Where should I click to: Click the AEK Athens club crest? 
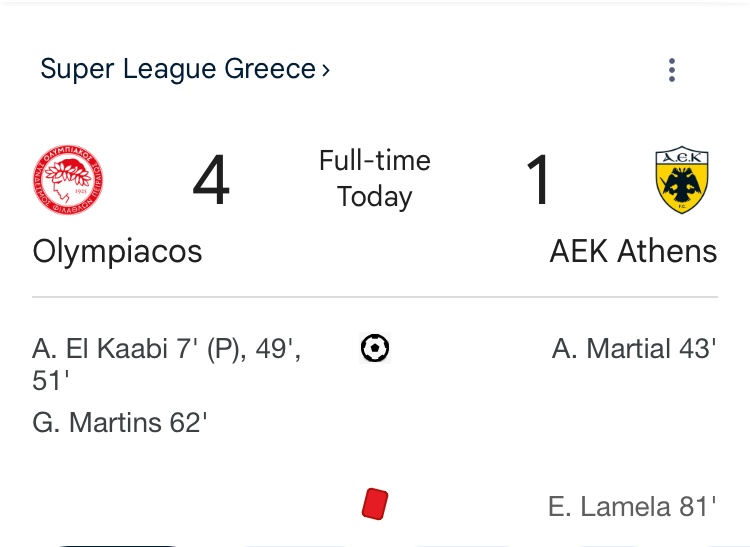(x=682, y=180)
